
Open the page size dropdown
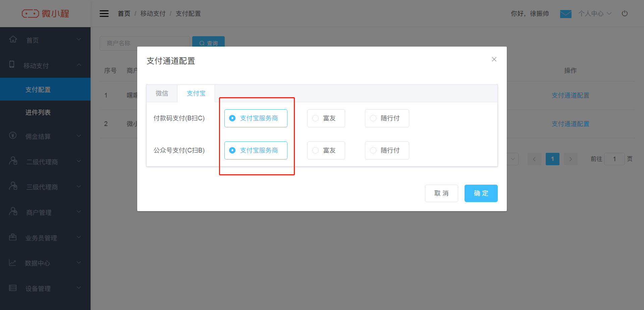point(513,159)
